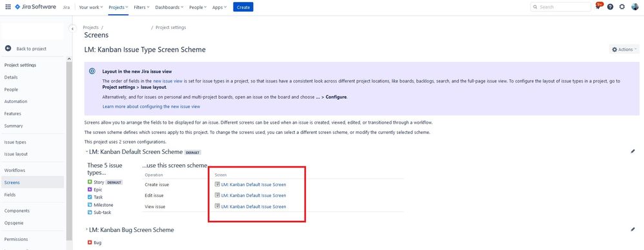The image size is (644, 250).
Task: Open the settings gear icon in header
Action: (622, 7)
